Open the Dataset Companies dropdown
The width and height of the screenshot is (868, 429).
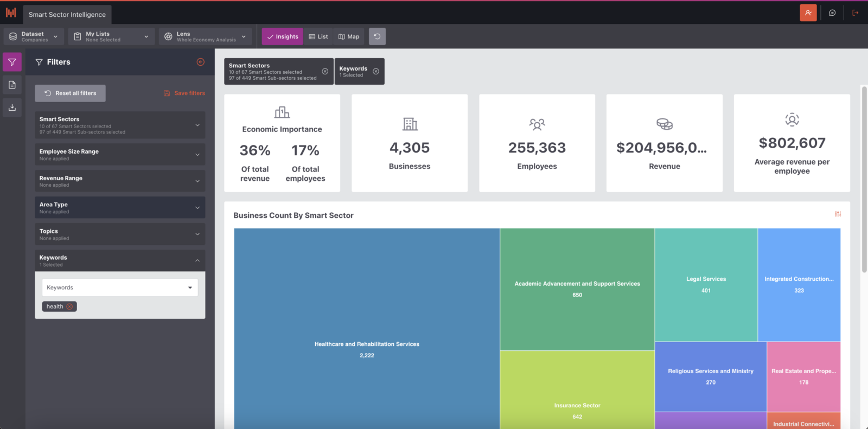coord(34,36)
